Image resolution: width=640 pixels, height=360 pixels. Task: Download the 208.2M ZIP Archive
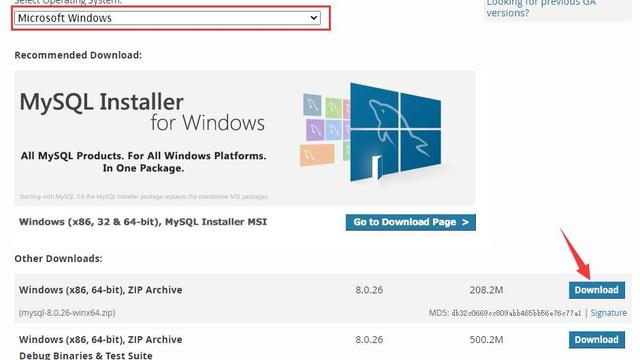[597, 290]
